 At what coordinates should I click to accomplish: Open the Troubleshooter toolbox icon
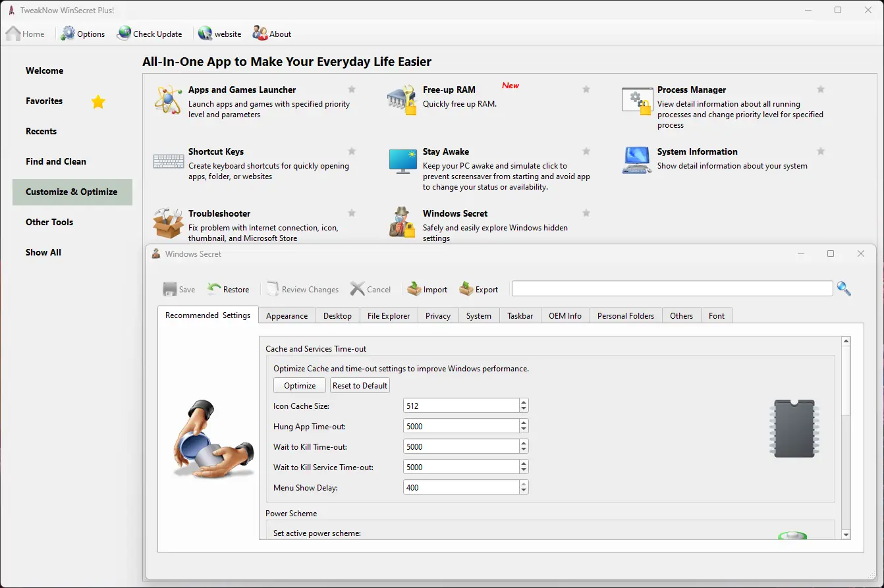tap(169, 223)
